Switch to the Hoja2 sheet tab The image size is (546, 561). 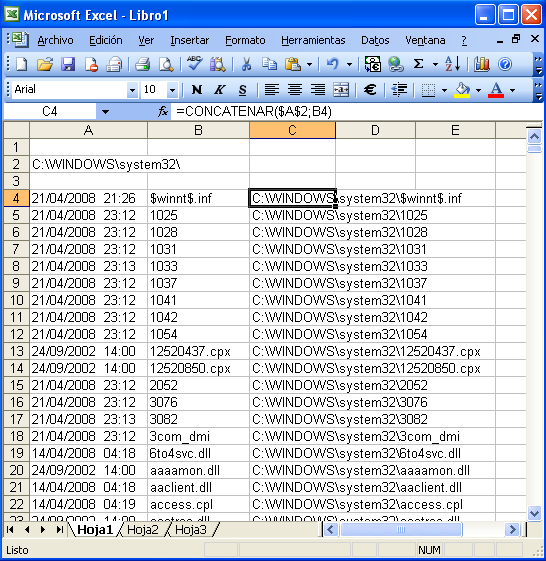tap(143, 530)
